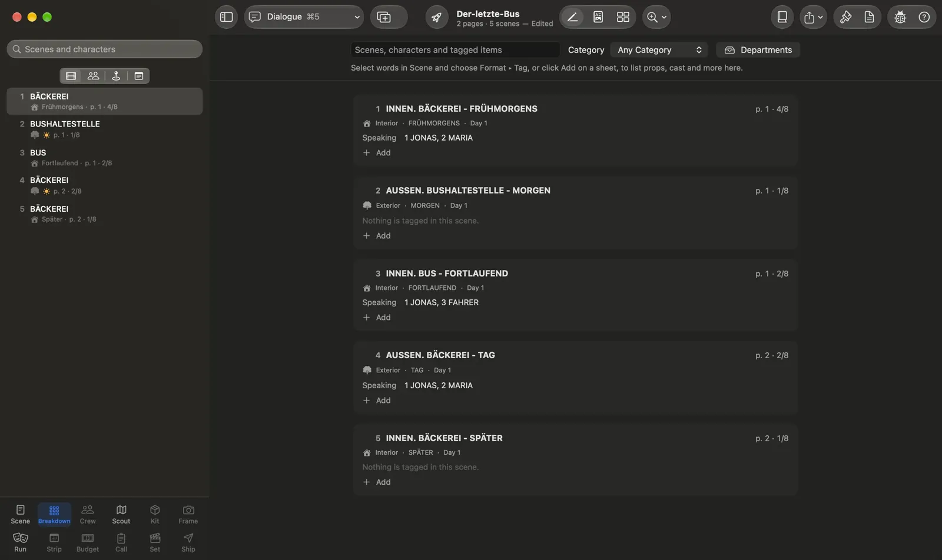Show characters list in sidebar segment
The height and width of the screenshot is (560, 942).
point(93,76)
